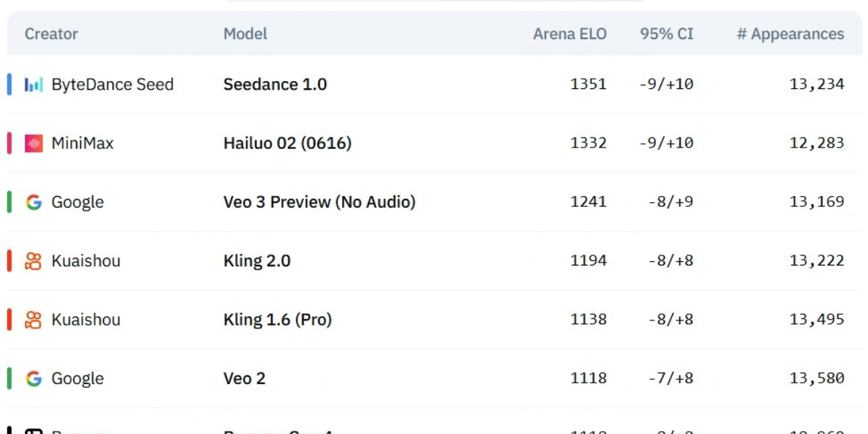Viewport: 868px width, 434px height.
Task: Click the blue color bar by ByteDance Seed
Action: (x=9, y=85)
